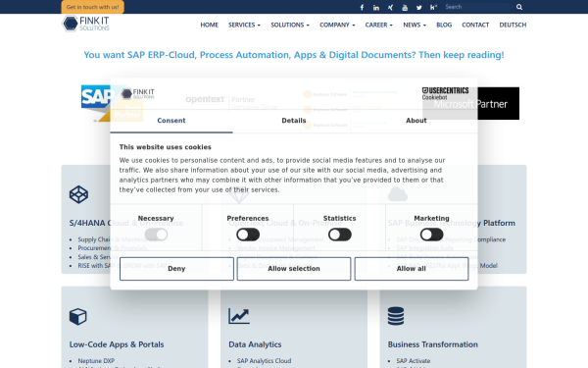Click the search magnifier icon
The image size is (588, 368).
tap(519, 7)
